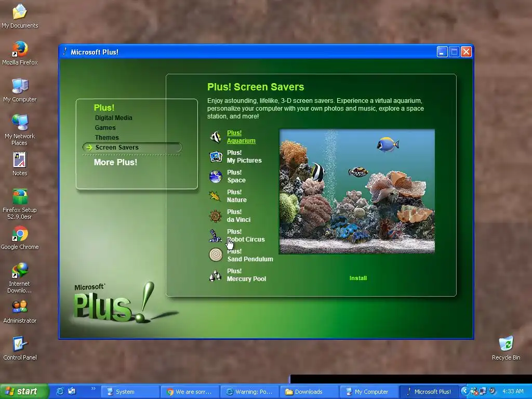
Task: Expand the Quick Launch chevron
Action: coord(94,389)
